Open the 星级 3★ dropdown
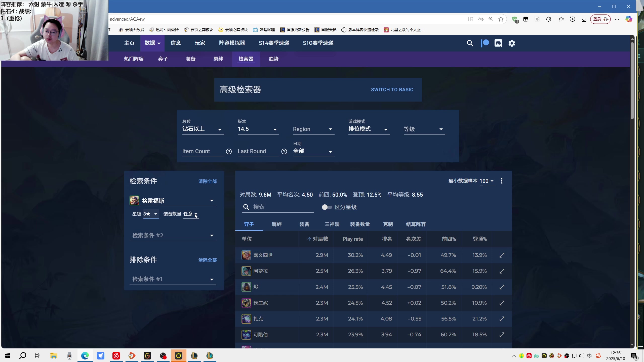Image resolution: width=644 pixels, height=362 pixels. point(151,214)
